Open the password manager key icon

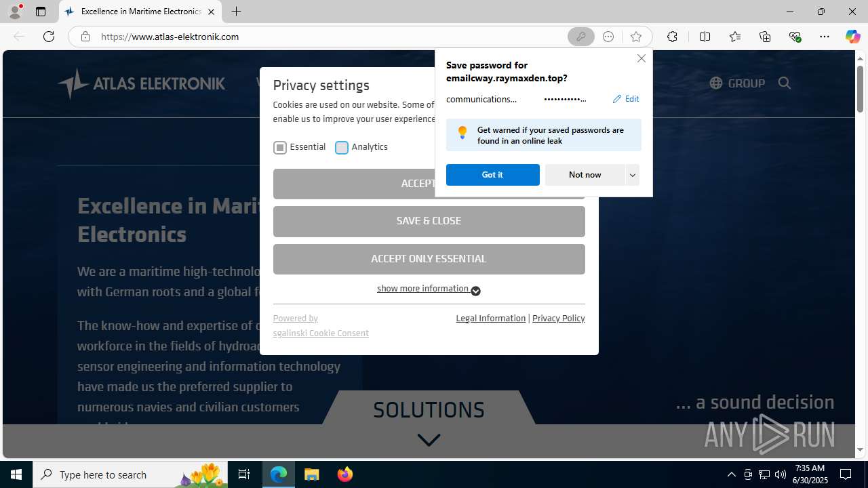tap(581, 37)
